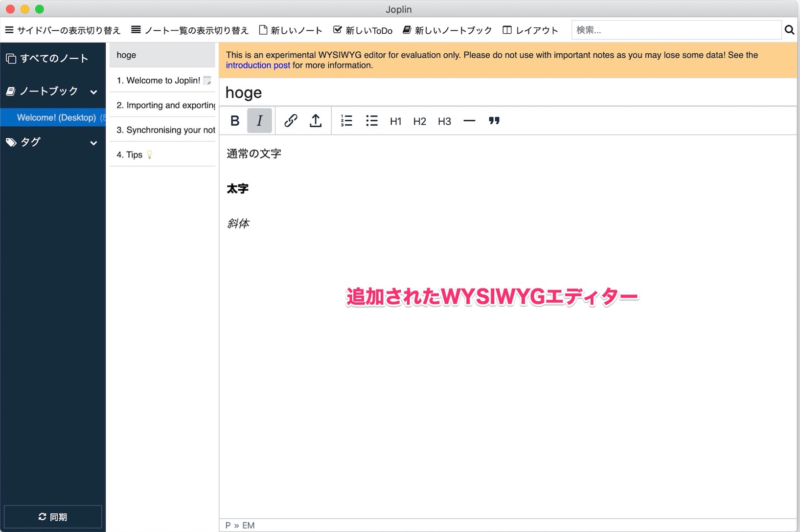800x532 pixels.
Task: Toggle the note list visibility
Action: [190, 29]
